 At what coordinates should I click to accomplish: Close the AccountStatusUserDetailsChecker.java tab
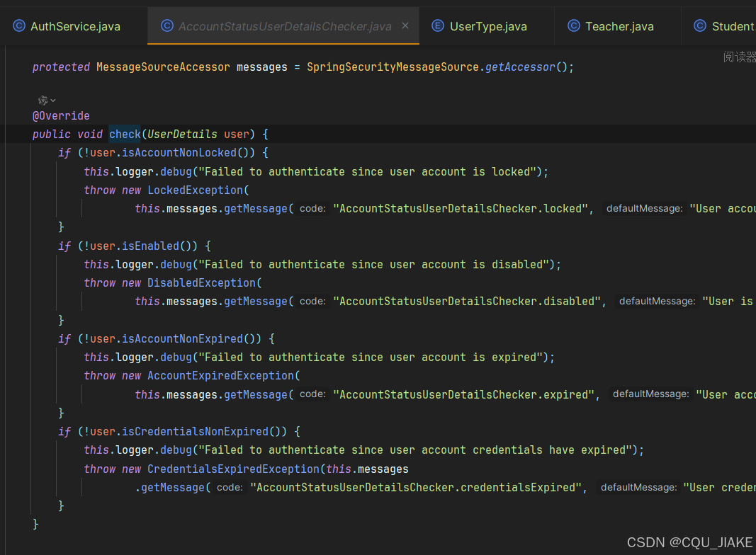pyautogui.click(x=405, y=25)
